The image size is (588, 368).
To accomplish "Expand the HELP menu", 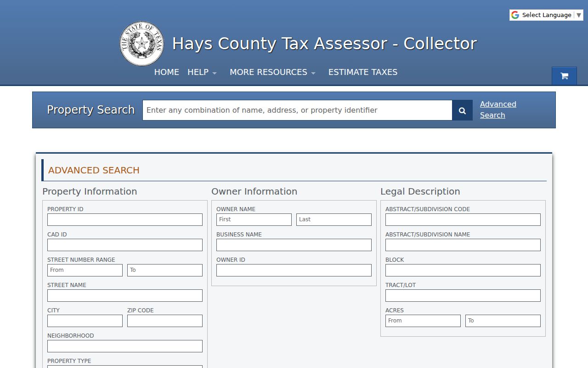I will tap(202, 72).
